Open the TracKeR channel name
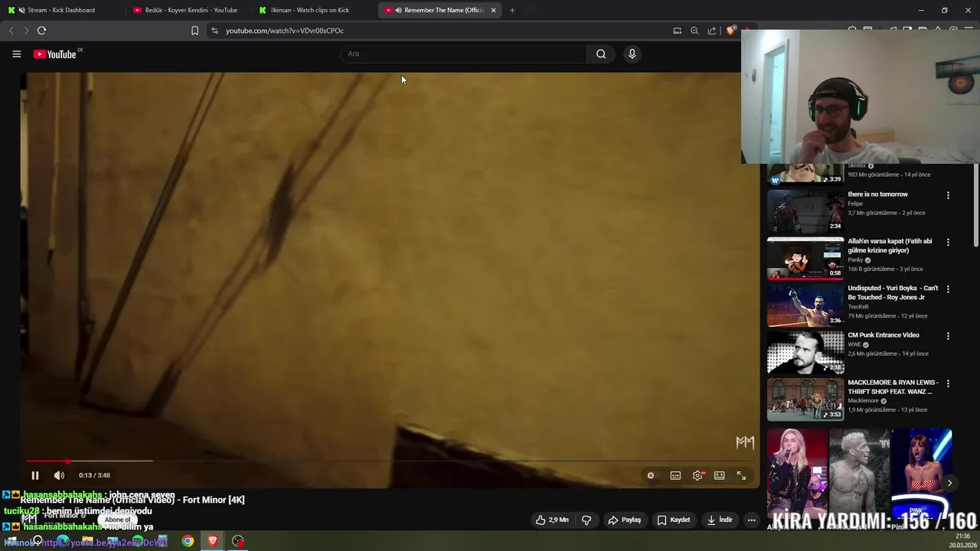Viewport: 980px width, 551px height. point(858,307)
